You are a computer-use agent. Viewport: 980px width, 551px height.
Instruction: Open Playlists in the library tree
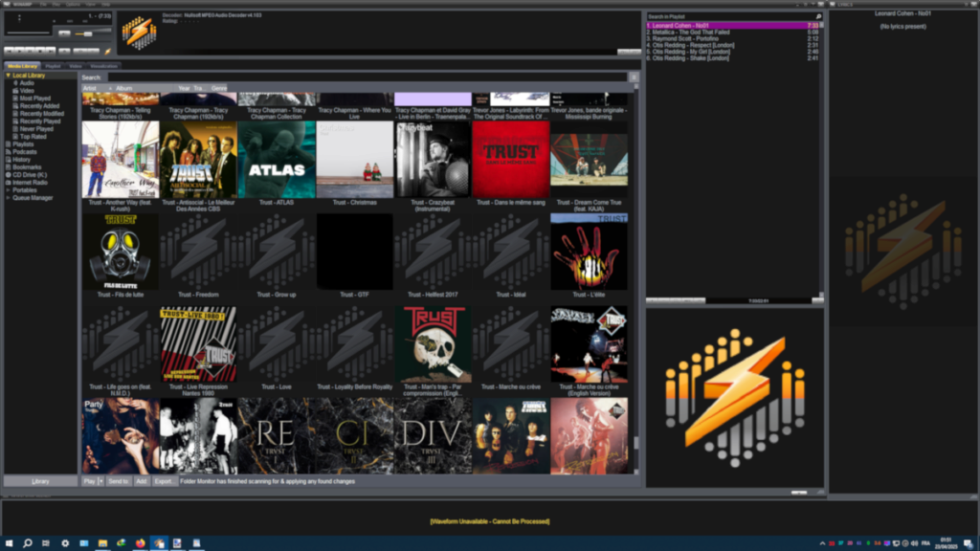click(23, 144)
